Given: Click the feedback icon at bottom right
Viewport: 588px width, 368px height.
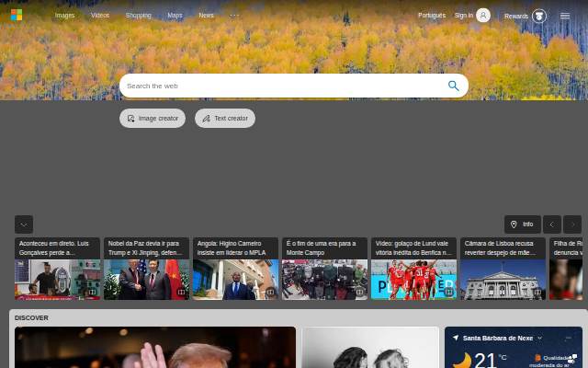Looking at the screenshot, I should (572, 358).
